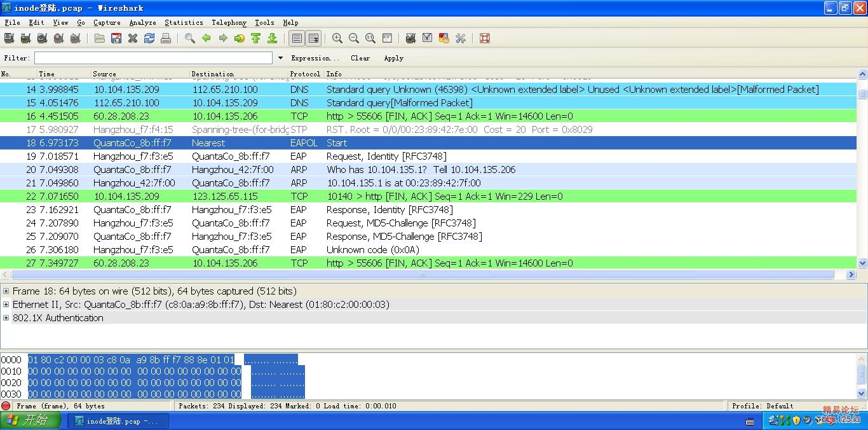Viewport: 868px width, 430px height.
Task: Print packets with the printer icon
Action: click(x=166, y=38)
